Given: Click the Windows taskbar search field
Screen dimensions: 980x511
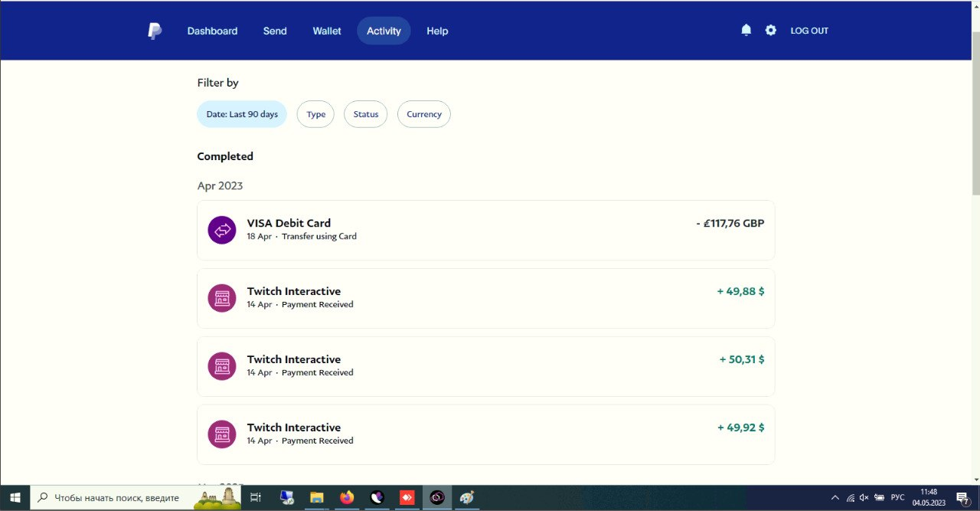Looking at the screenshot, I should [115, 498].
